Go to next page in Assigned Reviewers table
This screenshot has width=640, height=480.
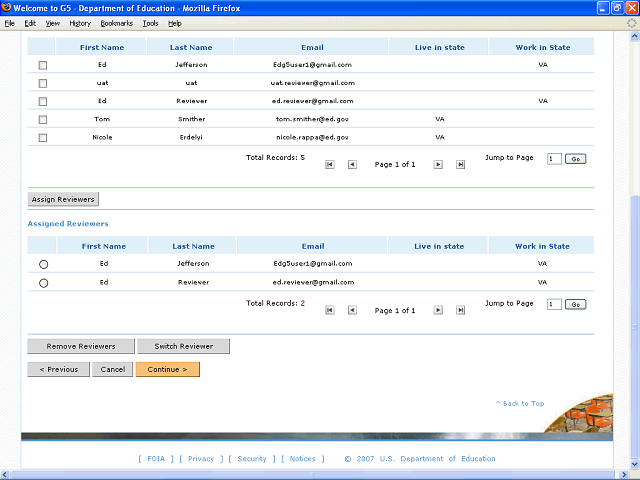438,310
